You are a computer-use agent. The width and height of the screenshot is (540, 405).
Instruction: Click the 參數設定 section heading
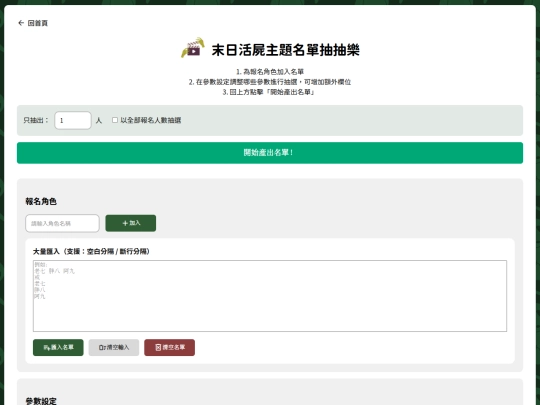[41, 401]
